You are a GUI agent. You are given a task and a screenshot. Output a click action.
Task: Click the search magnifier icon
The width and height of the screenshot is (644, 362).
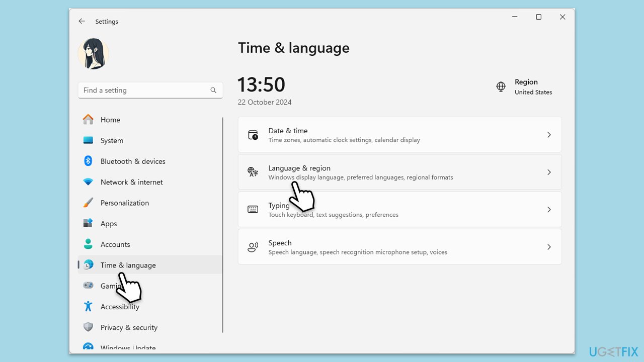click(x=213, y=90)
